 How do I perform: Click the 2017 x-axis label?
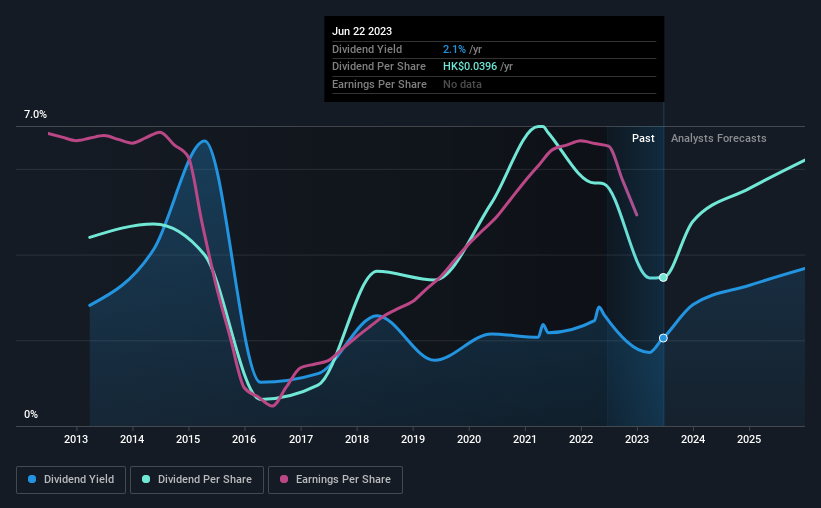(301, 439)
